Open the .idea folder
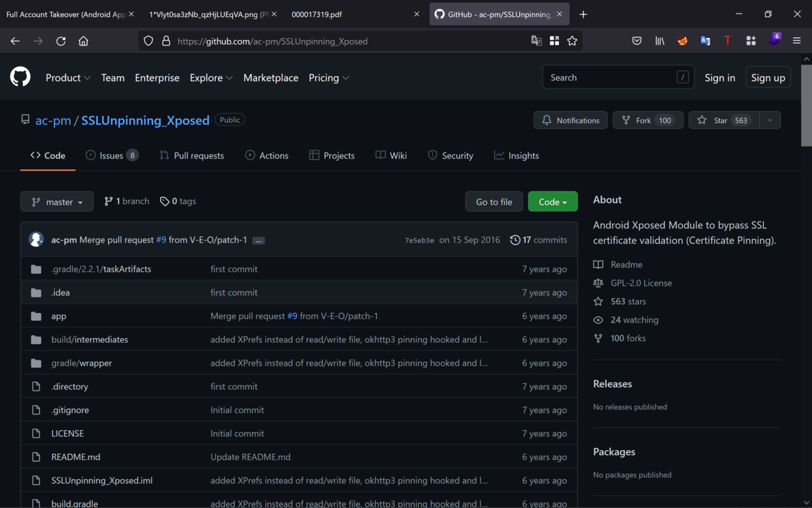The image size is (812, 508). coord(60,293)
